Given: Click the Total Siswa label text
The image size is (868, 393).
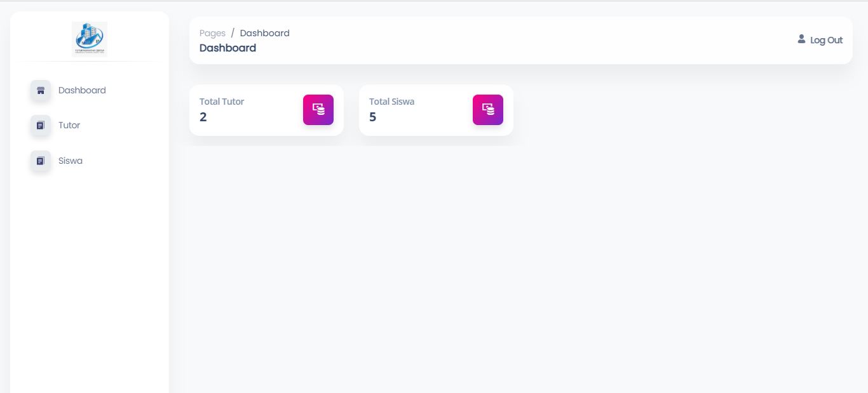Looking at the screenshot, I should point(391,102).
